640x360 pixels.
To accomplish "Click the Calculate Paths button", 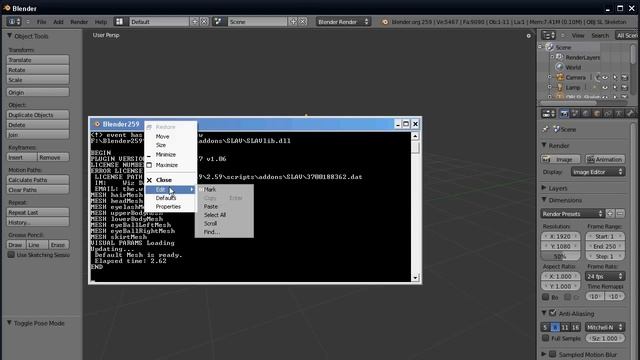I will [x=38, y=180].
